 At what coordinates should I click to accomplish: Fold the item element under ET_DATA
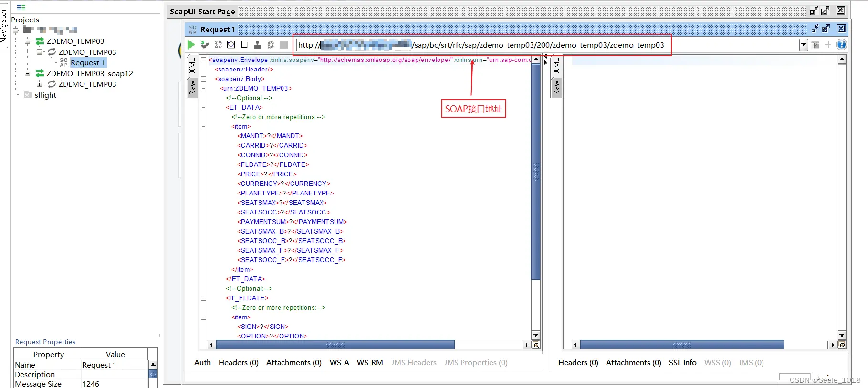tap(203, 127)
